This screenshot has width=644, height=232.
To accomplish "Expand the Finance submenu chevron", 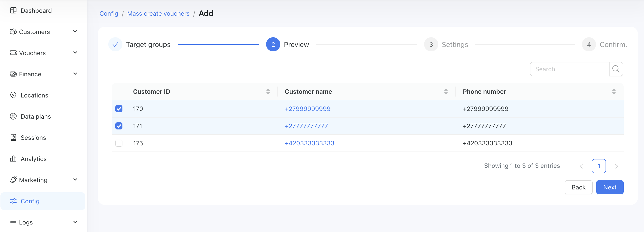I will click(75, 74).
